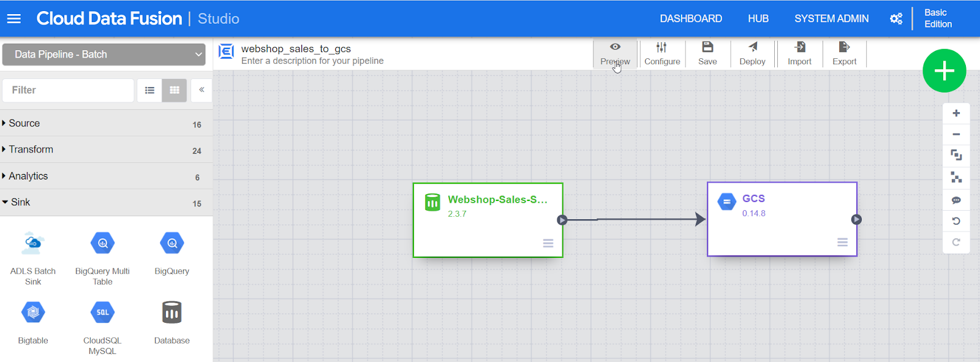Open SYSTEM ADMIN
Image resolution: width=980 pixels, height=362 pixels.
click(831, 19)
